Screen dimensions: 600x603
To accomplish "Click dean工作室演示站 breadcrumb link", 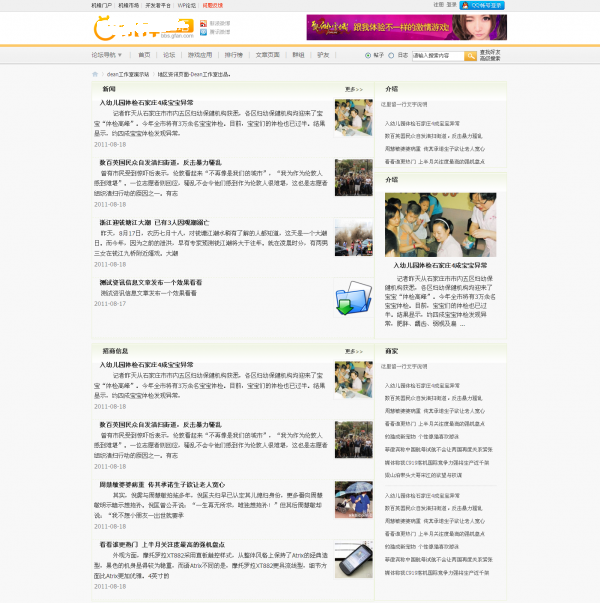I will pos(128,74).
